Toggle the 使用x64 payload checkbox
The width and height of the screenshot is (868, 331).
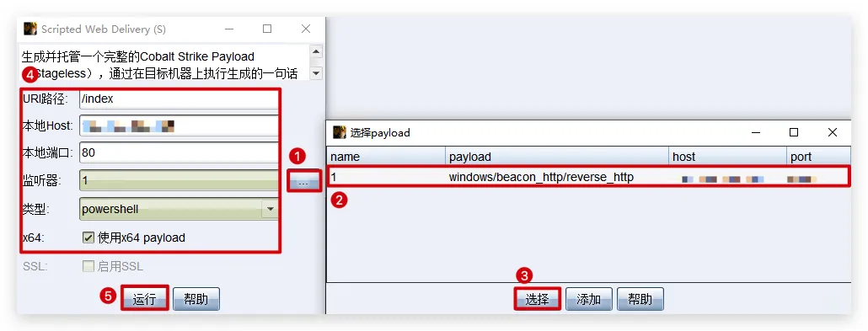coord(88,238)
